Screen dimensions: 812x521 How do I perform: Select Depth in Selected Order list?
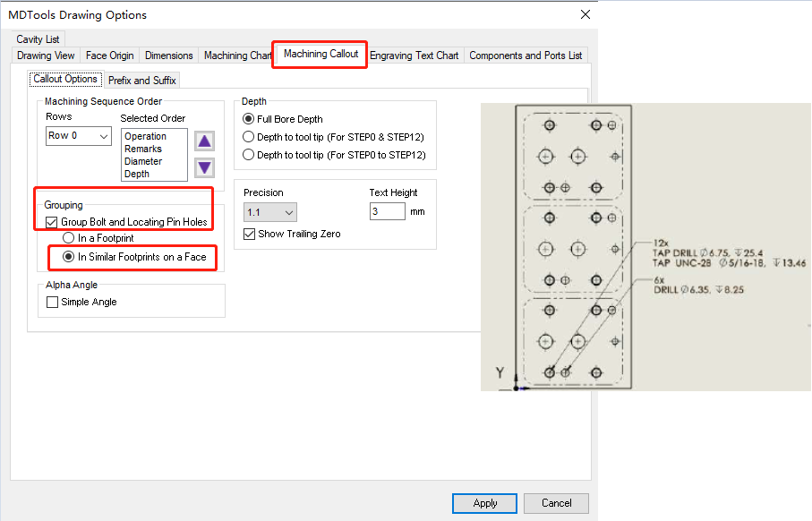point(137,174)
